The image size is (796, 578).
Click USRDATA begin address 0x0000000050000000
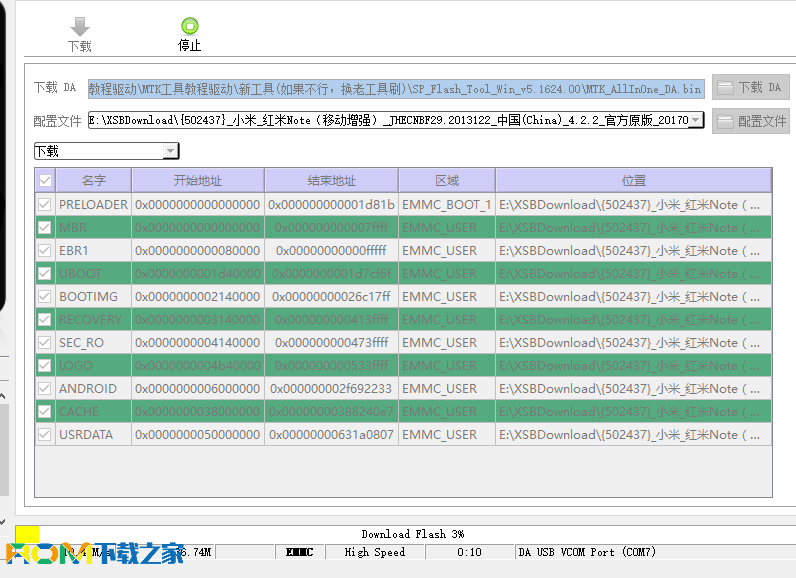point(198,434)
